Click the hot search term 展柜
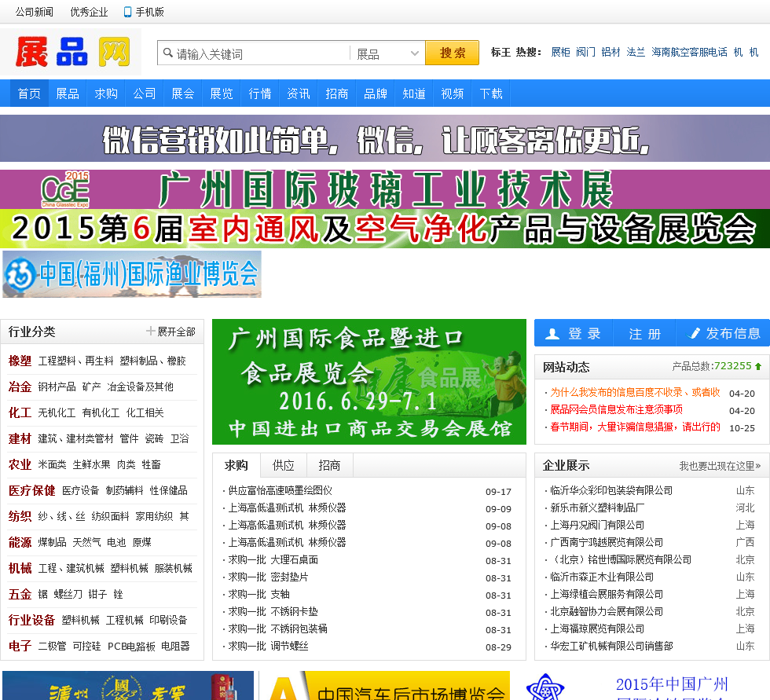The image size is (770, 700). click(560, 52)
